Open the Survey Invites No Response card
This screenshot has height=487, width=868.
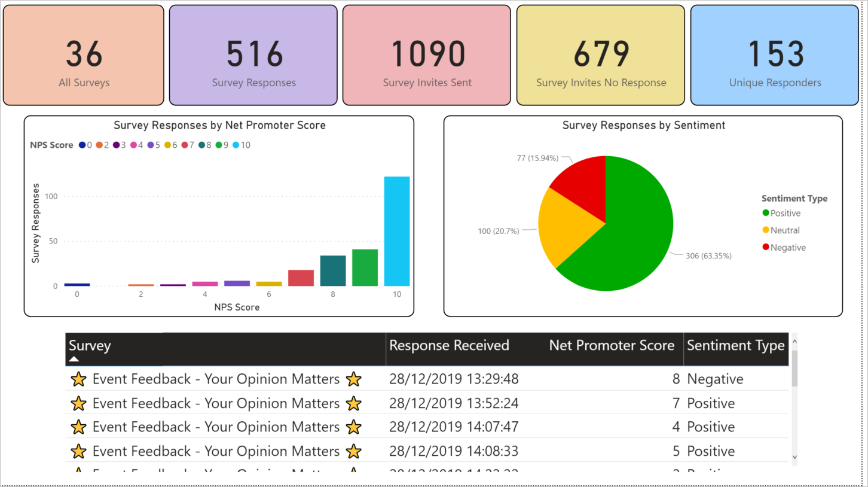601,56
